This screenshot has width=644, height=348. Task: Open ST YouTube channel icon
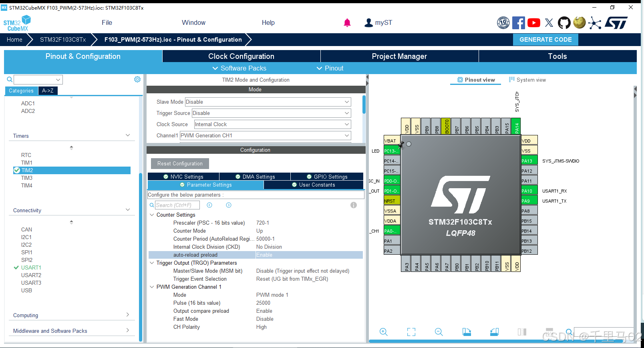[x=534, y=23]
